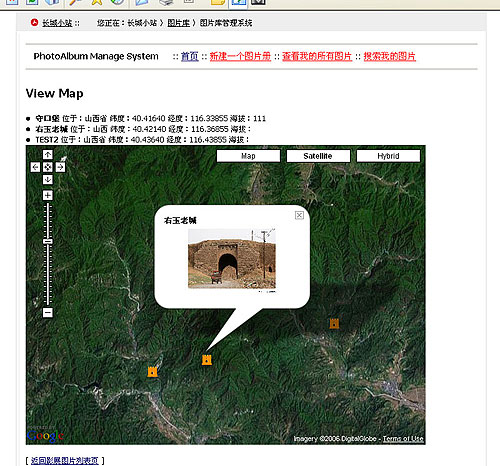500x466 pixels.
Task: Pan the map right with arrow
Action: pos(60,167)
